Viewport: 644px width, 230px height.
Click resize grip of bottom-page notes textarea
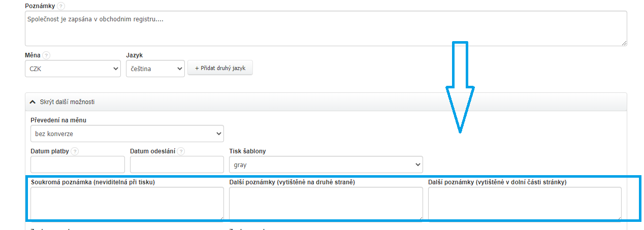(619, 217)
